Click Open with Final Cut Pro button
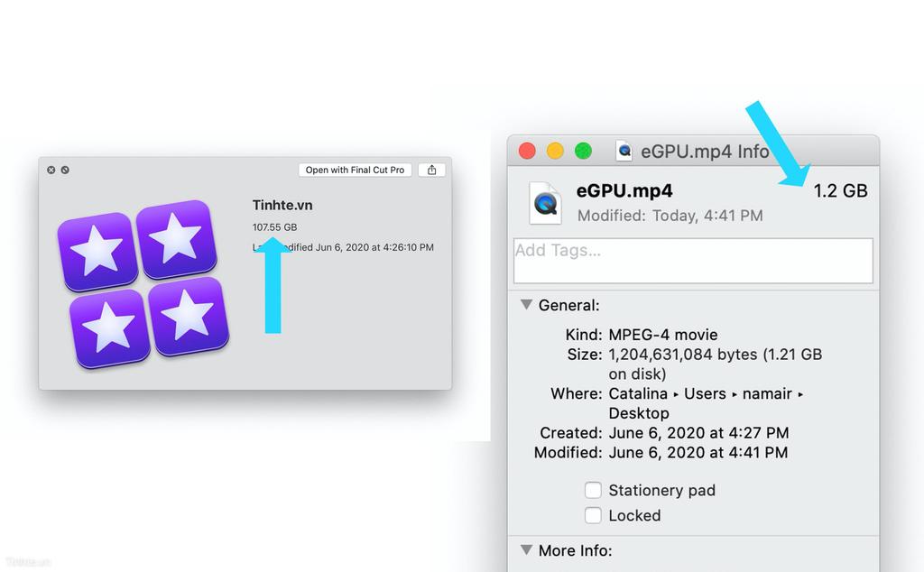 [355, 170]
